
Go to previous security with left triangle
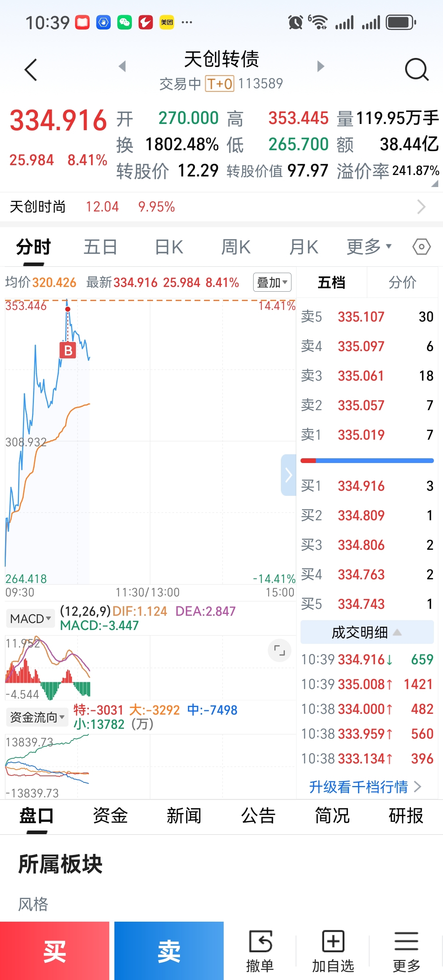[122, 66]
